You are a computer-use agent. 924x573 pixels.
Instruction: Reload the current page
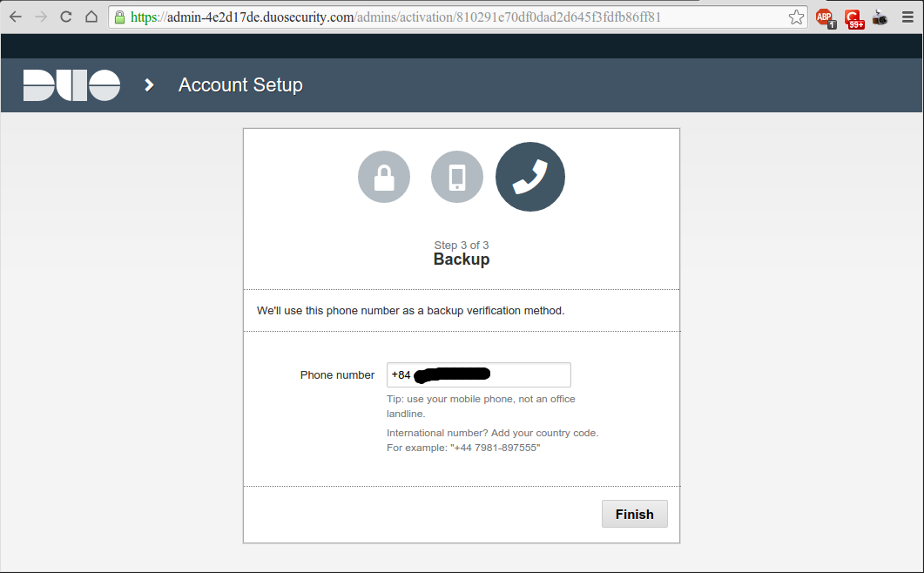point(66,17)
